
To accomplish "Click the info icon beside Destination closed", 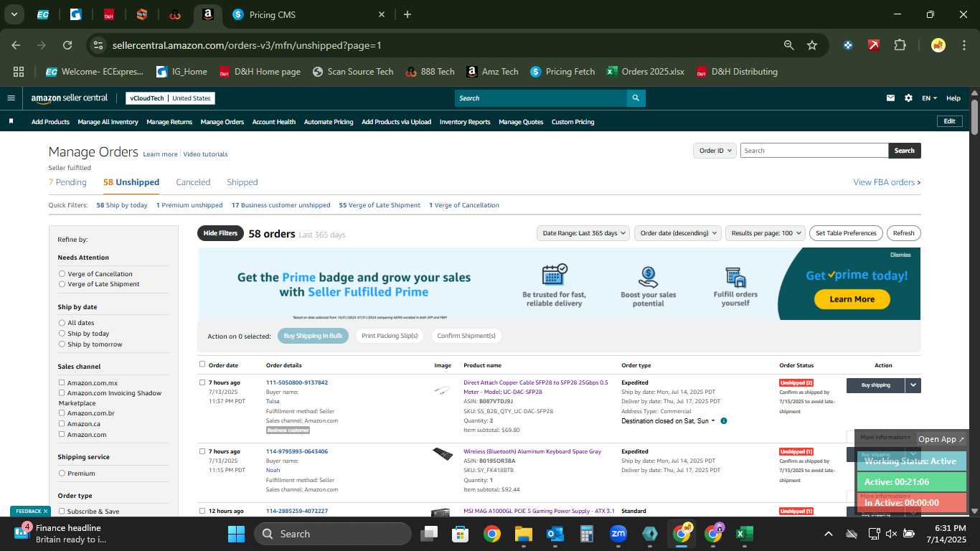I will click(723, 421).
